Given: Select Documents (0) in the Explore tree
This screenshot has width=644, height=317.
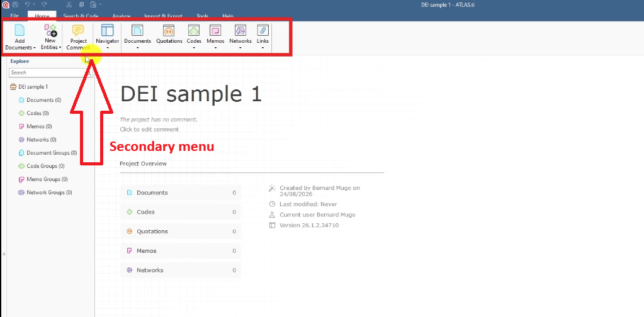Looking at the screenshot, I should [x=40, y=100].
